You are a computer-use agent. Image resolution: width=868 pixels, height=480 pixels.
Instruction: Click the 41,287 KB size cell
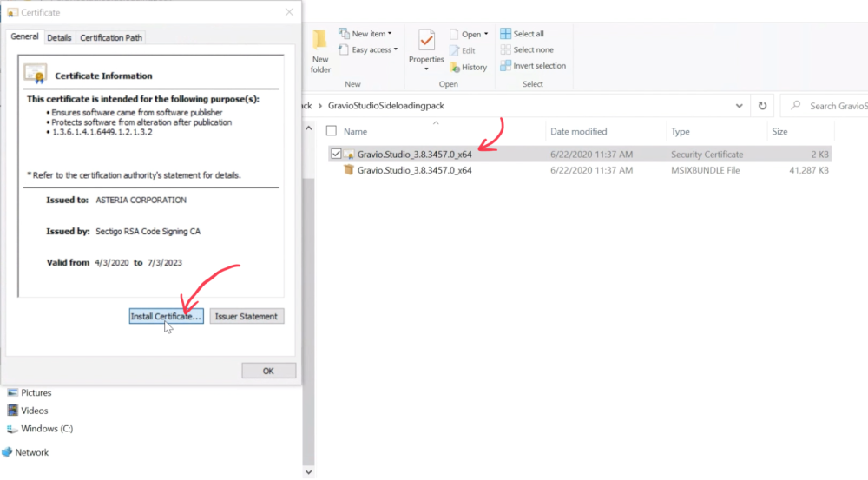[809, 170]
